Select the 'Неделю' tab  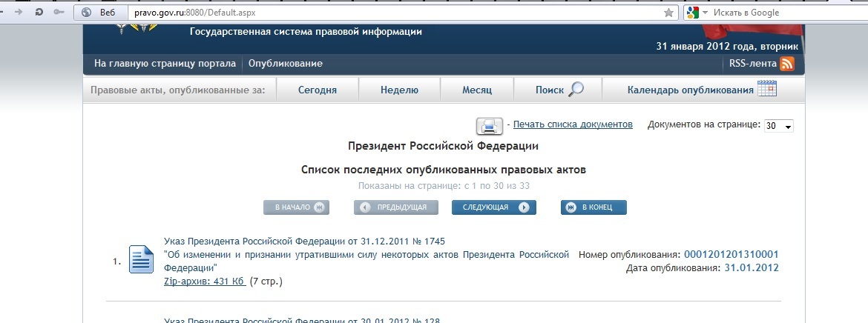pos(399,90)
